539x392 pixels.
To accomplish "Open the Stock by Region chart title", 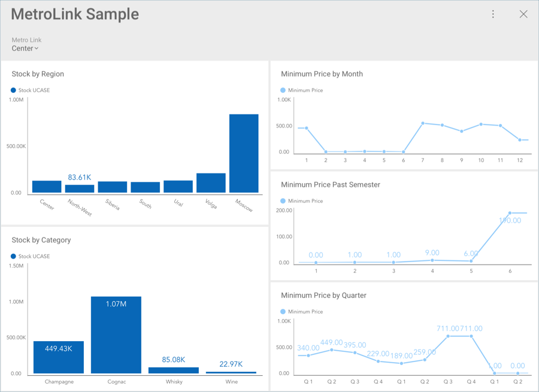I will point(38,74).
